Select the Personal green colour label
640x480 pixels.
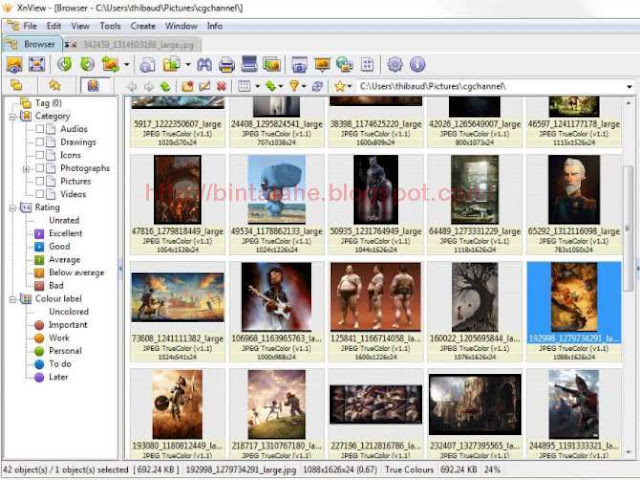65,351
